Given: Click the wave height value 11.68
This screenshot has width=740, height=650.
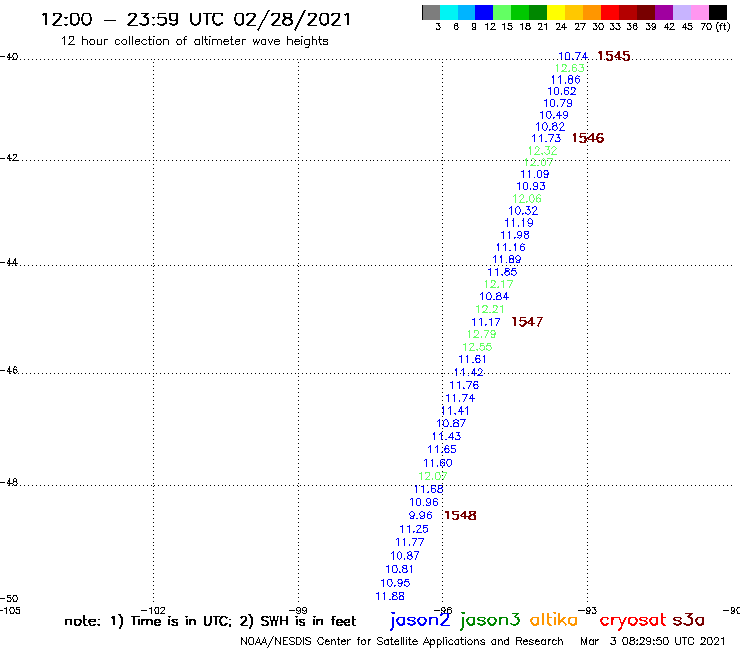Looking at the screenshot, I should click(429, 490).
